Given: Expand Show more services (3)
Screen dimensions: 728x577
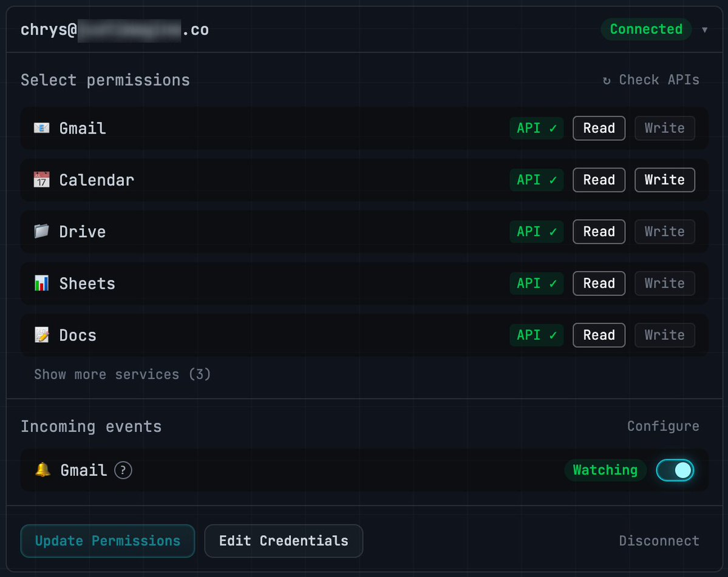Looking at the screenshot, I should pos(122,374).
